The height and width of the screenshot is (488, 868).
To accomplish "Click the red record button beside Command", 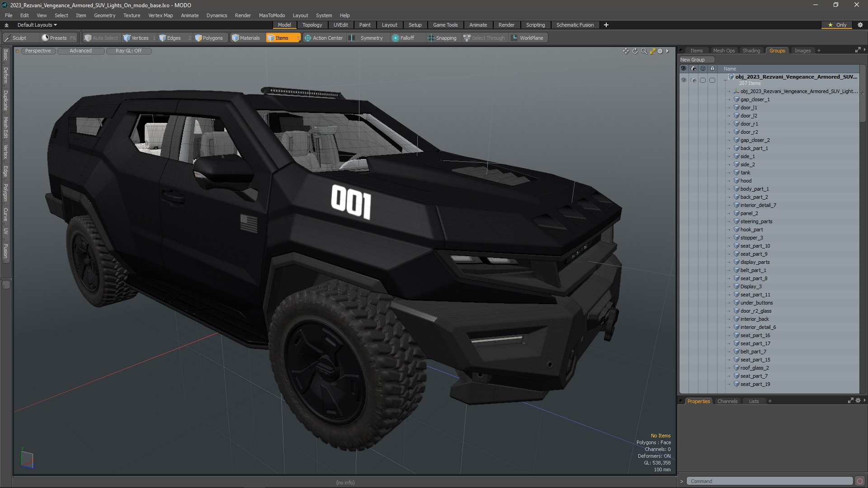I will click(x=860, y=481).
